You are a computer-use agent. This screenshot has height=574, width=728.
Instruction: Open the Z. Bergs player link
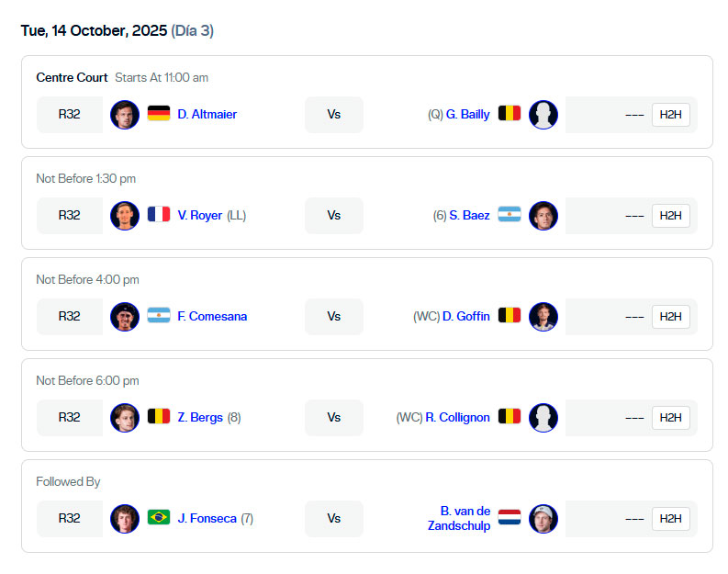point(200,418)
